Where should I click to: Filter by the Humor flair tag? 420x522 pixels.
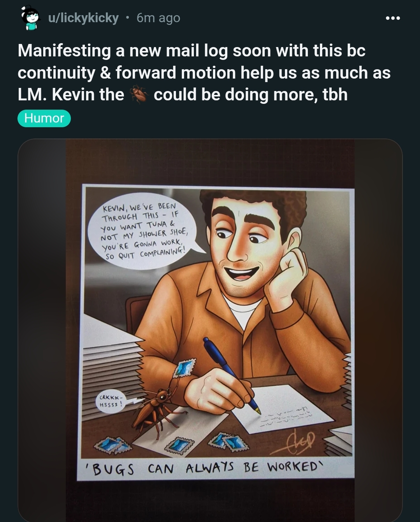click(44, 118)
